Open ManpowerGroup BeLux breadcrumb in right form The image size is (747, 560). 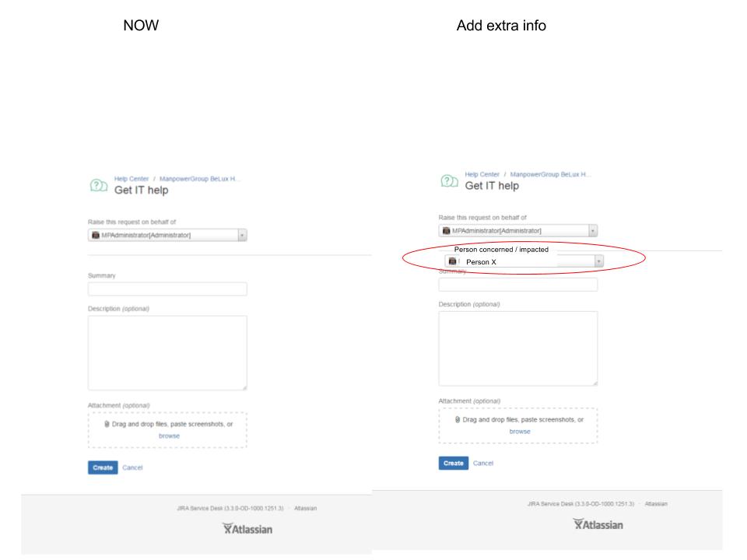(x=550, y=174)
